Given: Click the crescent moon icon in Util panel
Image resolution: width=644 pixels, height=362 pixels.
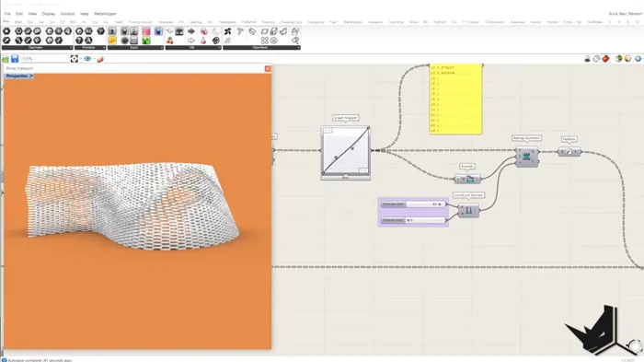Looking at the screenshot, I should pos(216,31).
